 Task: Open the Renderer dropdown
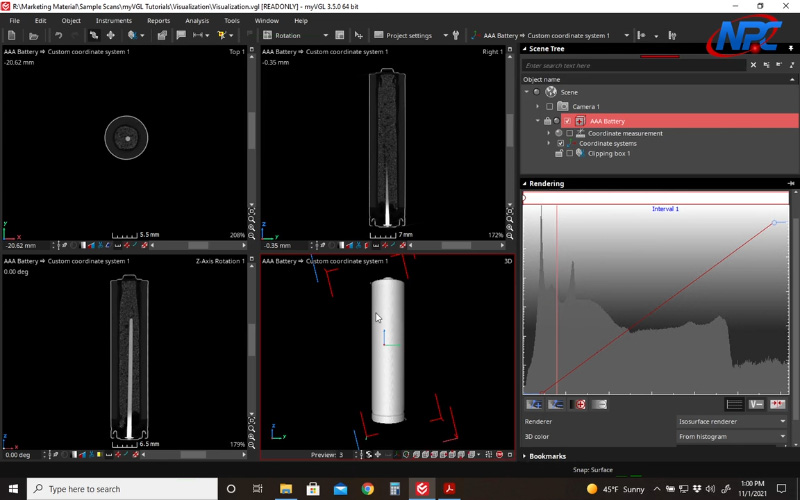[732, 422]
